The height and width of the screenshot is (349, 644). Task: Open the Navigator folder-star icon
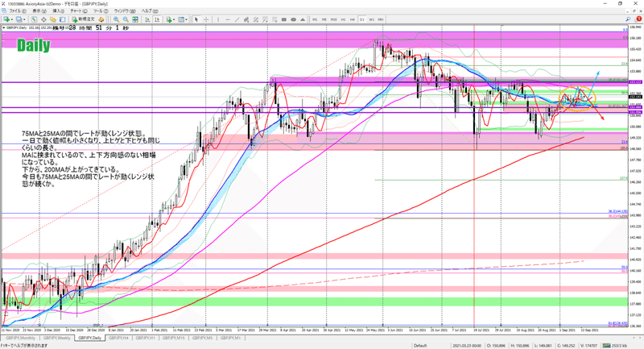pyautogui.click(x=53, y=19)
